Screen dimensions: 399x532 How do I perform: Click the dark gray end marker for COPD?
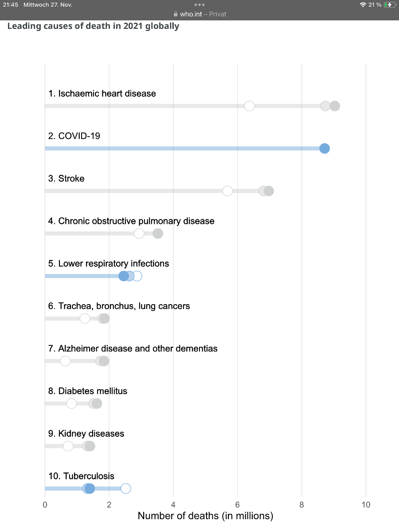click(158, 234)
